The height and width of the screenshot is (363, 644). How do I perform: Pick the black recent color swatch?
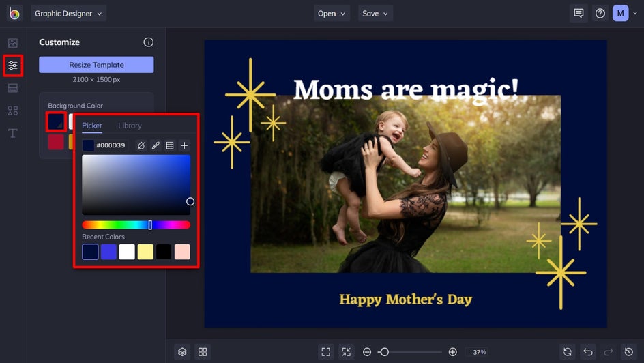tap(164, 252)
